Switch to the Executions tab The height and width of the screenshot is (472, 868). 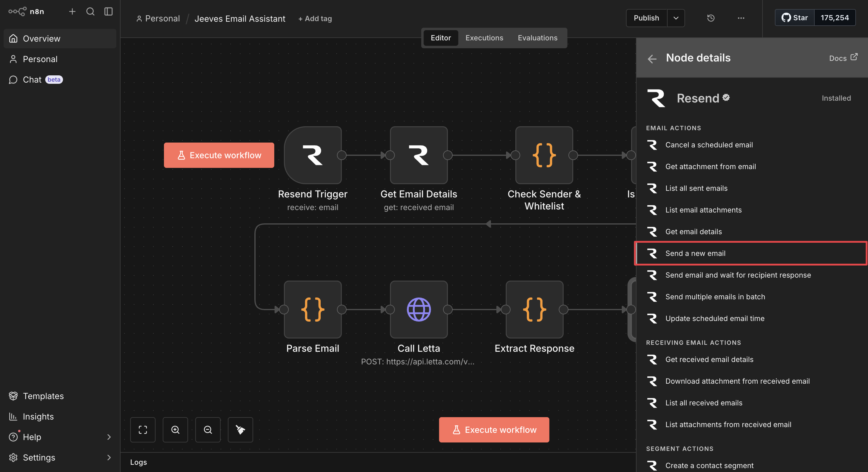[484, 38]
